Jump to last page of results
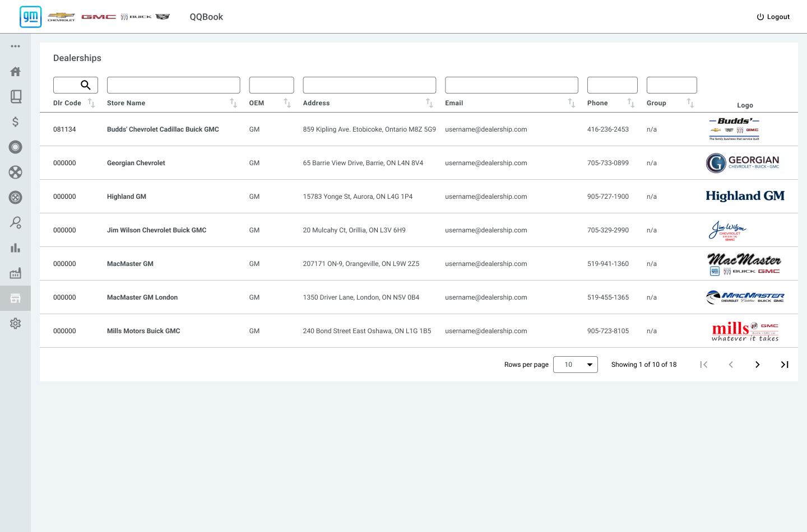The width and height of the screenshot is (807, 532). click(785, 365)
